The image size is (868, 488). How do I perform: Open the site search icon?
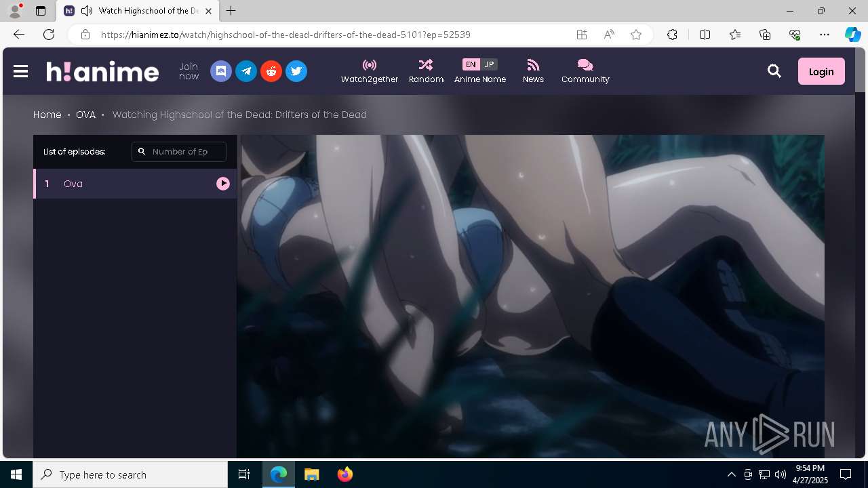pyautogui.click(x=774, y=71)
